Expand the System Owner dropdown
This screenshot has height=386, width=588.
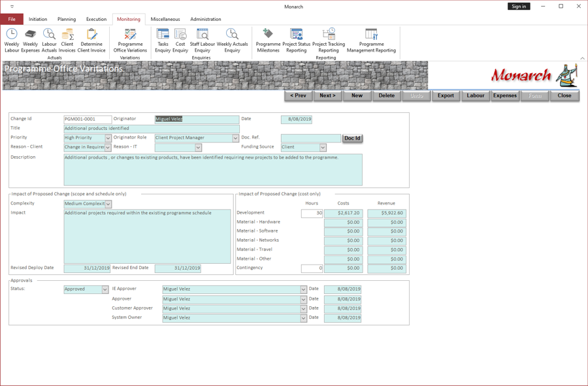pyautogui.click(x=303, y=318)
